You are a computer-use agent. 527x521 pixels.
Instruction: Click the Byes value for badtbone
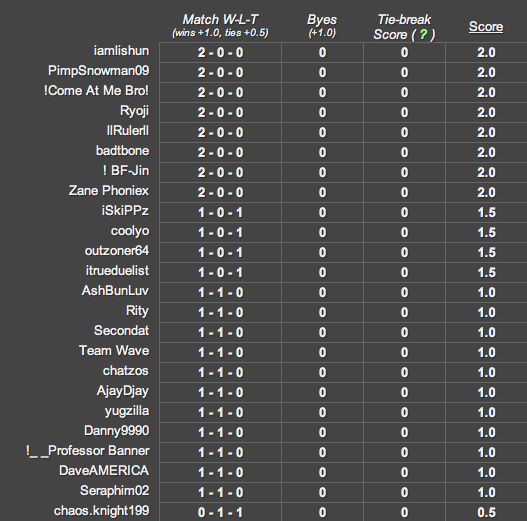(x=322, y=153)
